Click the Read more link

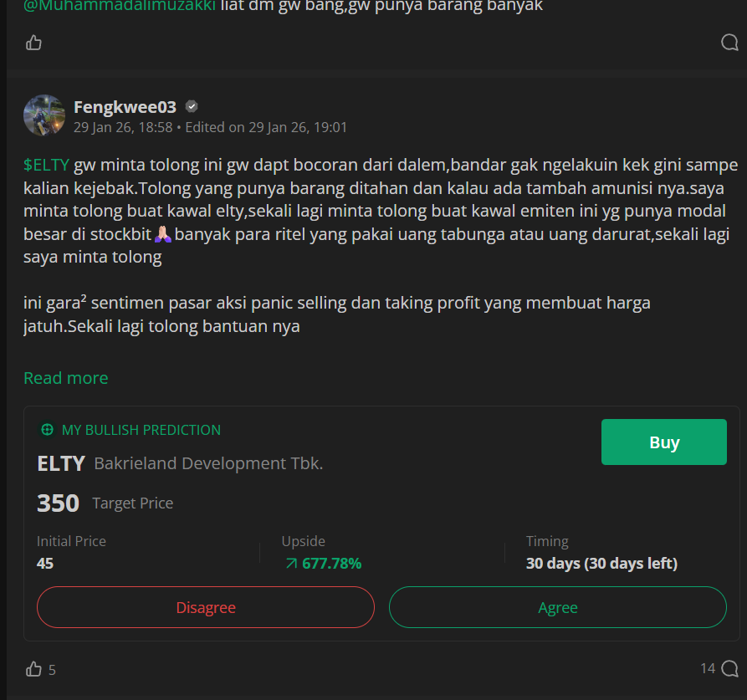[65, 378]
